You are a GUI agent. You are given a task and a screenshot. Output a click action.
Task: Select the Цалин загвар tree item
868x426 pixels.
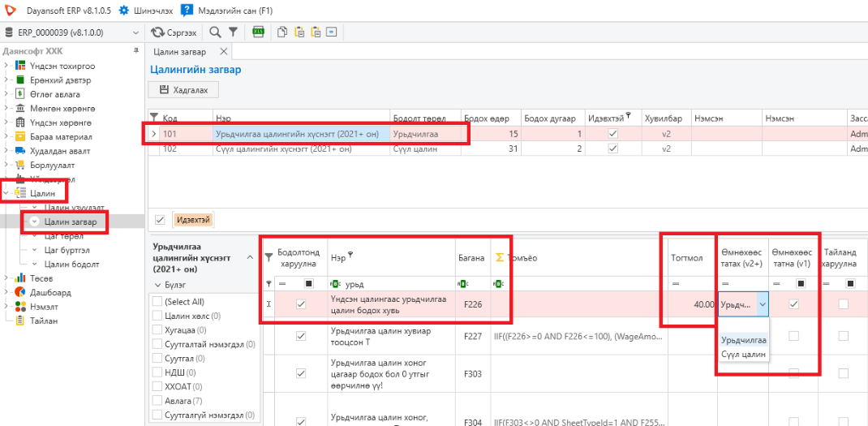71,222
